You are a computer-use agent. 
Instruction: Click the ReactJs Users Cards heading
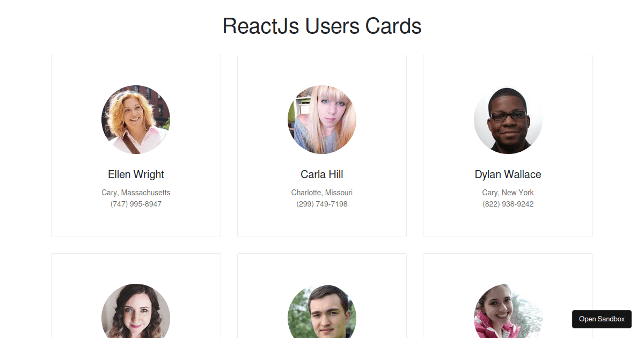pyautogui.click(x=322, y=26)
